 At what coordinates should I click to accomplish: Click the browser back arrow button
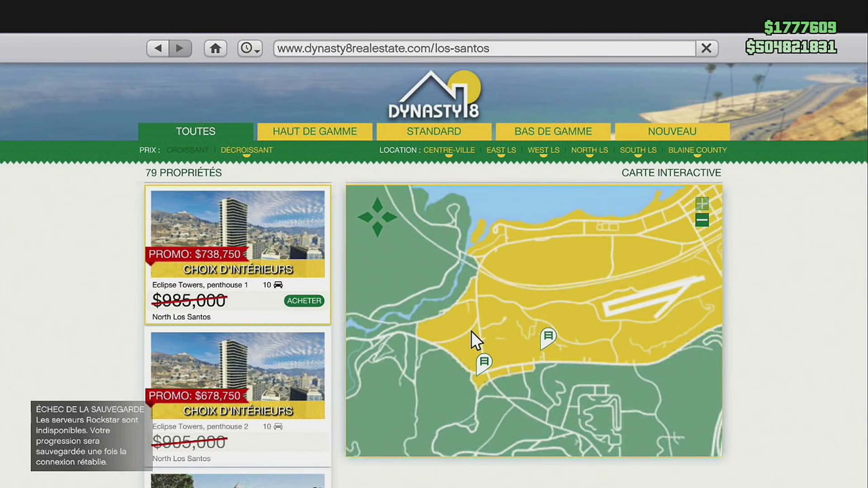(158, 48)
